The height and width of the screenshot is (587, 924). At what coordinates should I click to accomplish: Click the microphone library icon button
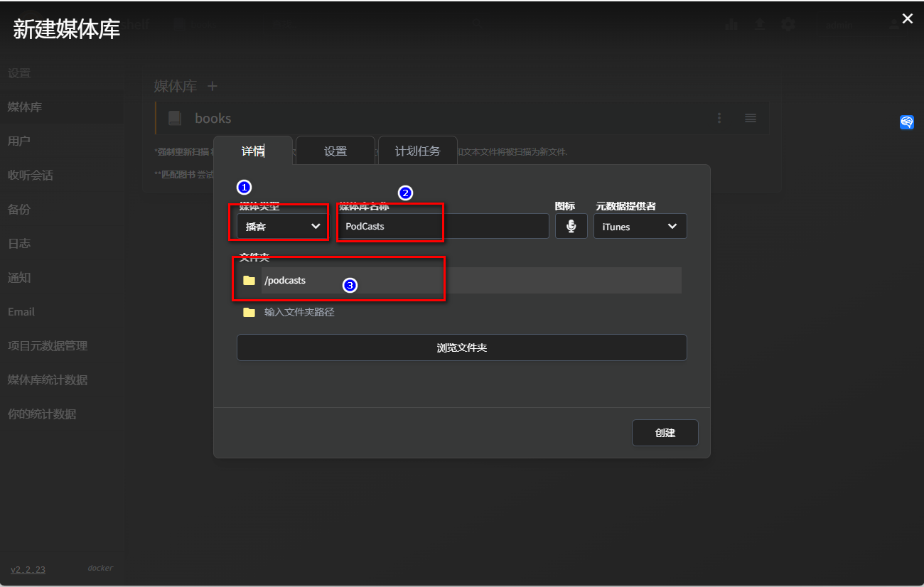pyautogui.click(x=571, y=226)
